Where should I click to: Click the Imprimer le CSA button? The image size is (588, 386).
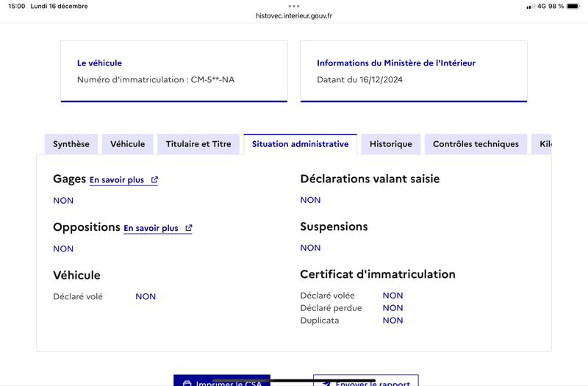click(x=222, y=380)
